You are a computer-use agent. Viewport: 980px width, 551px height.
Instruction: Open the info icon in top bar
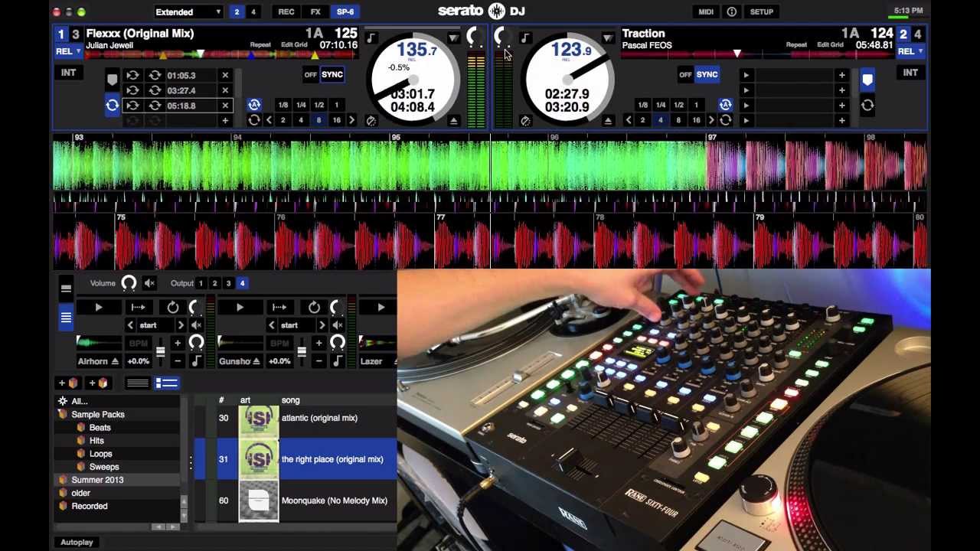(732, 12)
